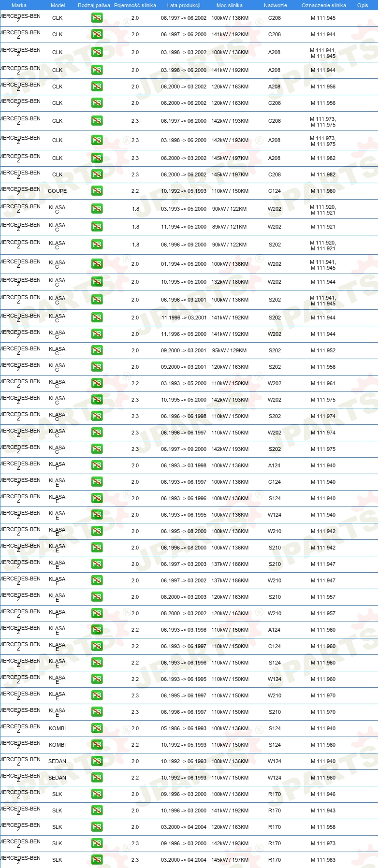Image resolution: width=378 pixels, height=868 pixels.
Task: Click fuel icon in CLK A208 M 111.956 row
Action: (x=97, y=87)
